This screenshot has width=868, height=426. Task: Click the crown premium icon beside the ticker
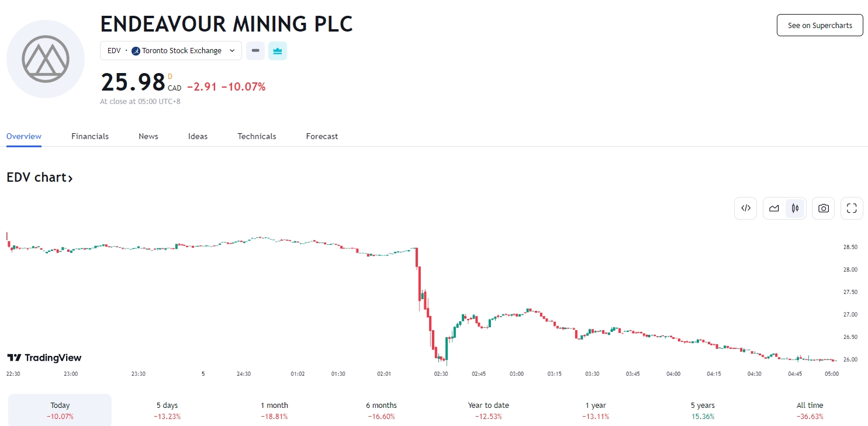277,51
